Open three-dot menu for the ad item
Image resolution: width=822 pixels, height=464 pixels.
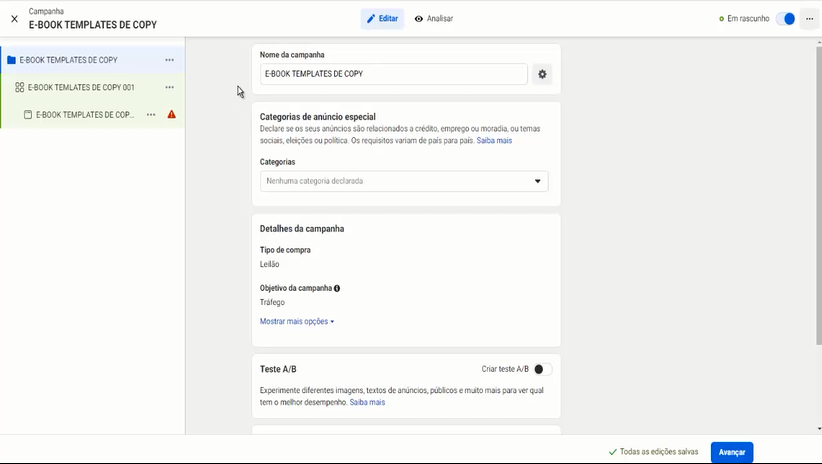point(151,115)
